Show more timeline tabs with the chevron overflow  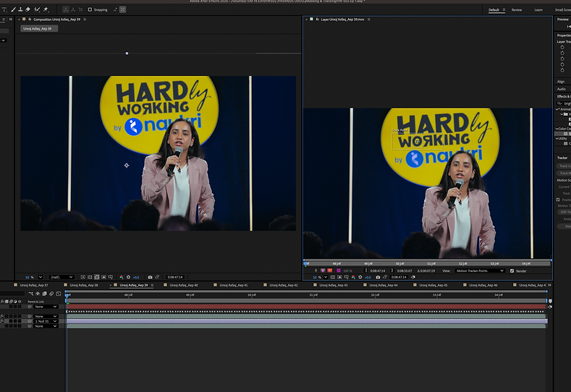549,285
